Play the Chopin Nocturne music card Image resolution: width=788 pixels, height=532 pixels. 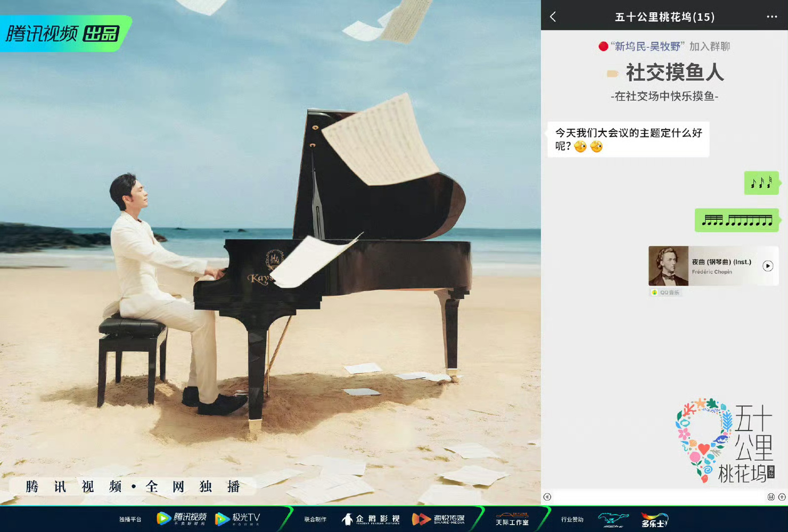click(767, 266)
